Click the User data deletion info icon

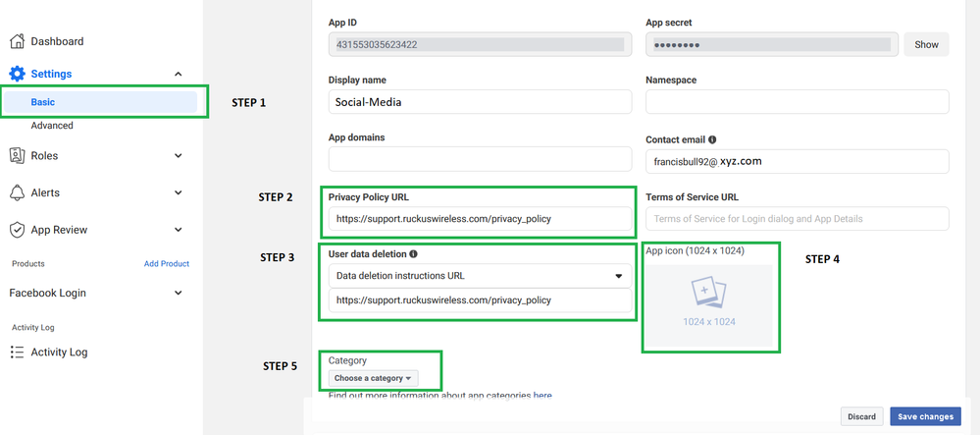(413, 254)
